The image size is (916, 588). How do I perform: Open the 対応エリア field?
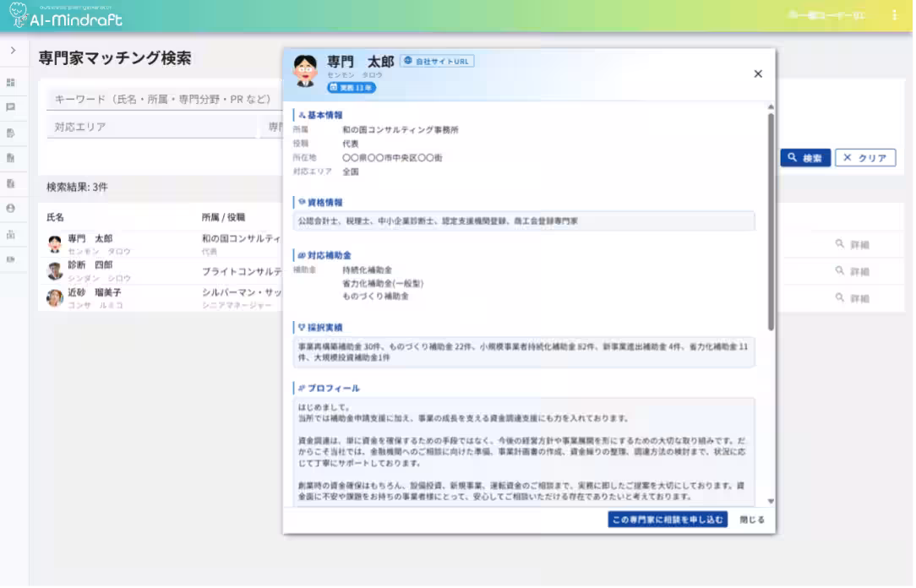coord(152,128)
